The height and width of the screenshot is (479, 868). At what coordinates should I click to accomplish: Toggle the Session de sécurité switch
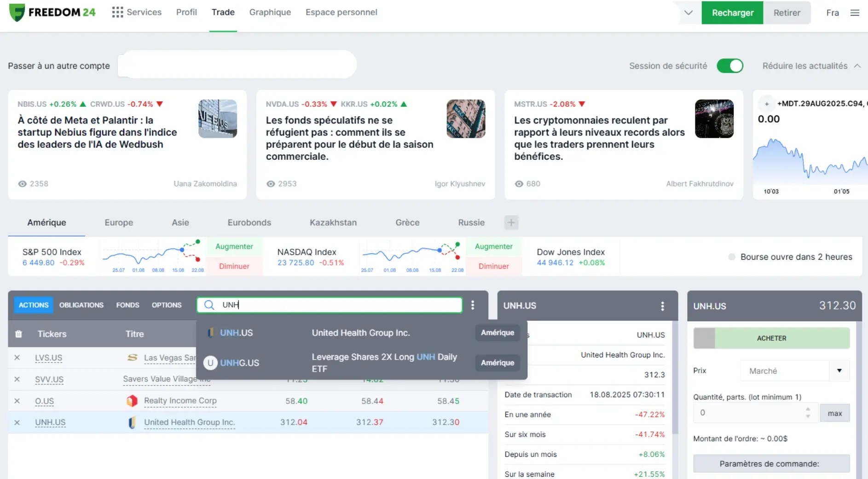coord(730,66)
